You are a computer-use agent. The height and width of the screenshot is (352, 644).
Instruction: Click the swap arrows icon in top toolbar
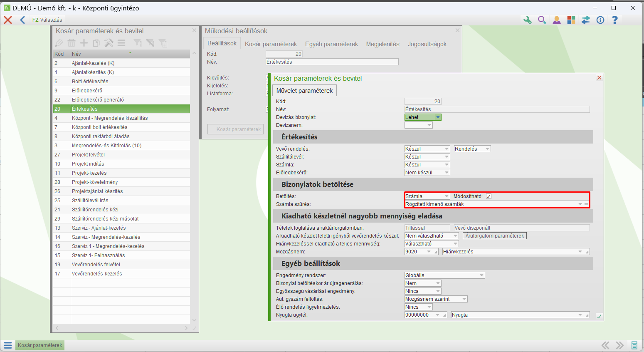(585, 20)
